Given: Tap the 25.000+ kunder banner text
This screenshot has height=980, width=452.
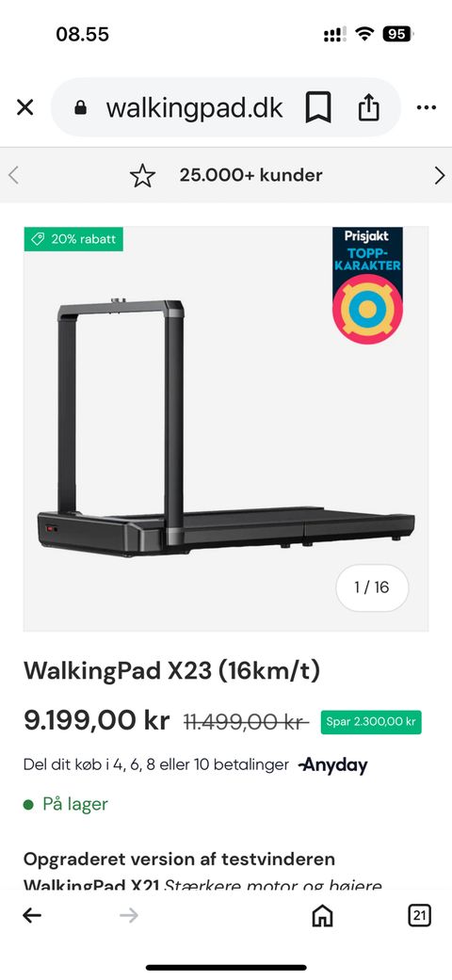Looking at the screenshot, I should click(x=250, y=176).
